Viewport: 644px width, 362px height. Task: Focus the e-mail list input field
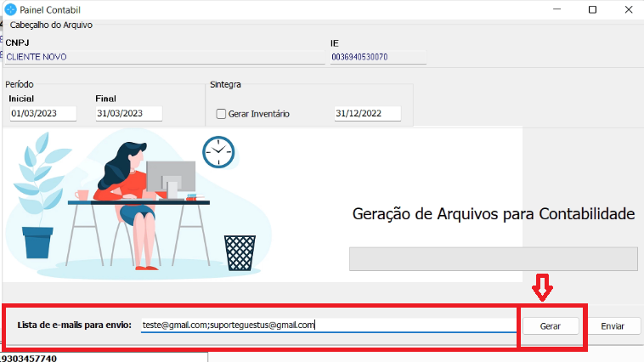[327, 325]
